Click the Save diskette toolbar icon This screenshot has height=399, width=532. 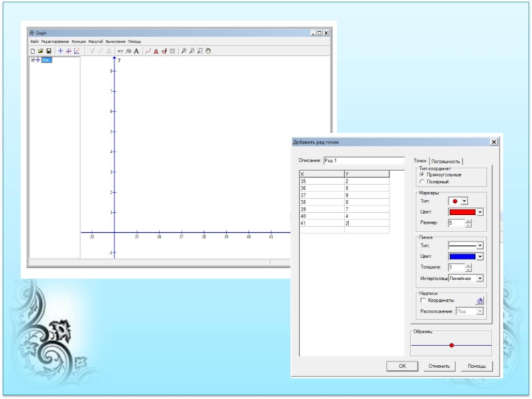tap(49, 51)
